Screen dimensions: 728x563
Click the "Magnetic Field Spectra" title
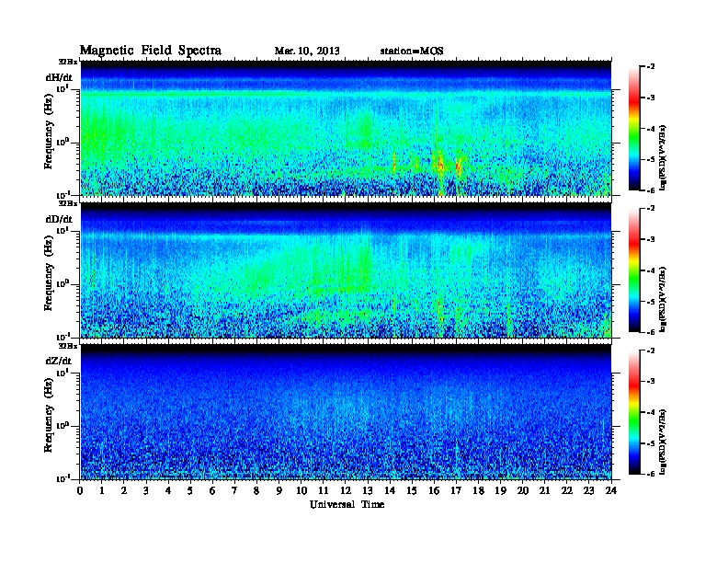(x=151, y=51)
